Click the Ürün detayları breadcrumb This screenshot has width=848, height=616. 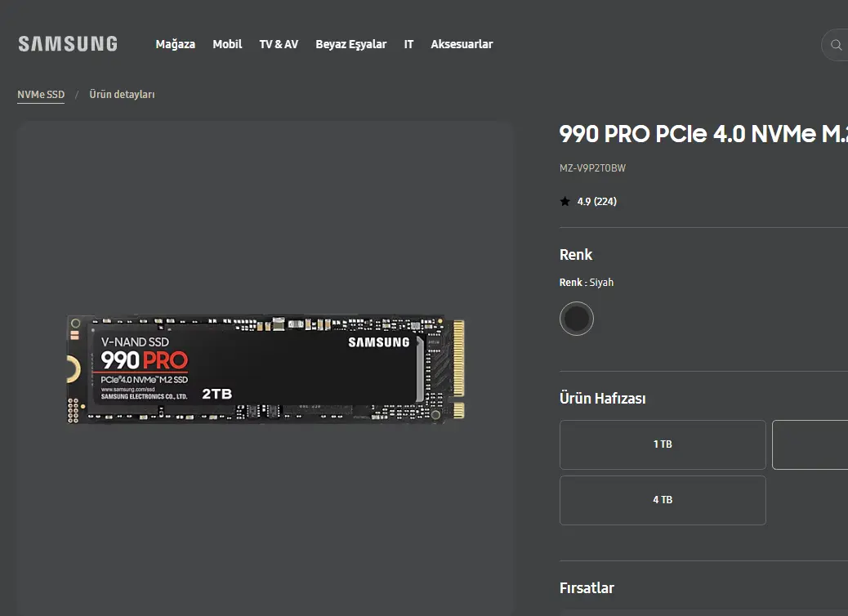(122, 95)
